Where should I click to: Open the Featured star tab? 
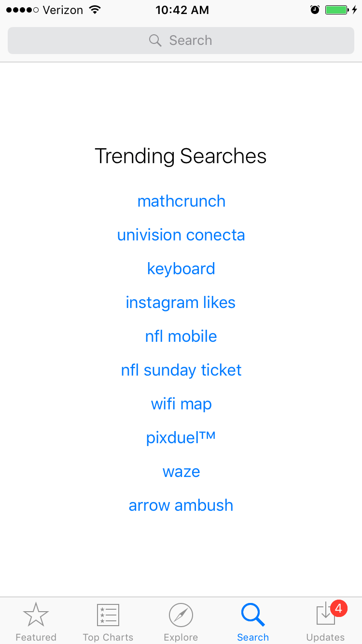click(x=36, y=615)
